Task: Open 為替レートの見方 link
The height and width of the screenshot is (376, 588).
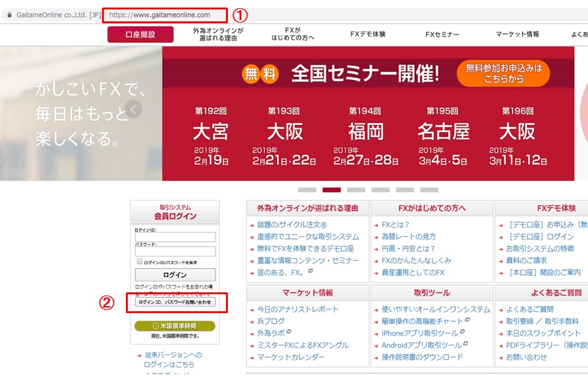Action: [409, 236]
